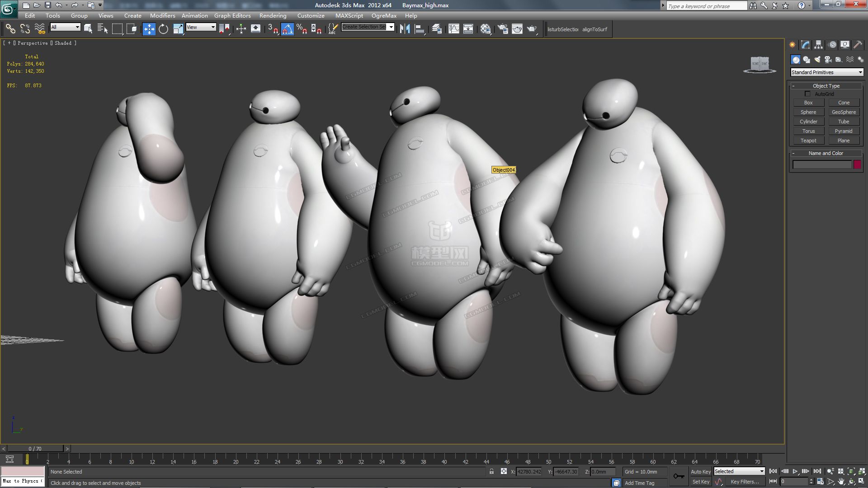
Task: Click the Unlink Selection tool
Action: (25, 29)
